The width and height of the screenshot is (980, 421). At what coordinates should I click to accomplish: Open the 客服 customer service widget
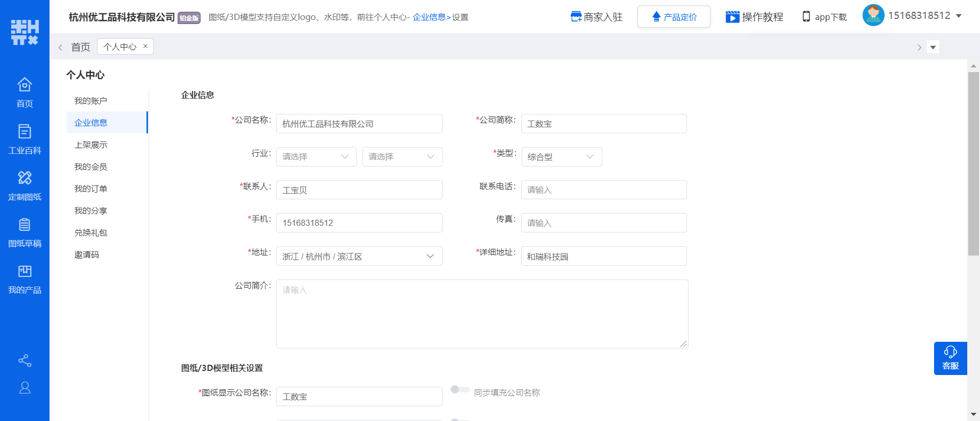(950, 358)
